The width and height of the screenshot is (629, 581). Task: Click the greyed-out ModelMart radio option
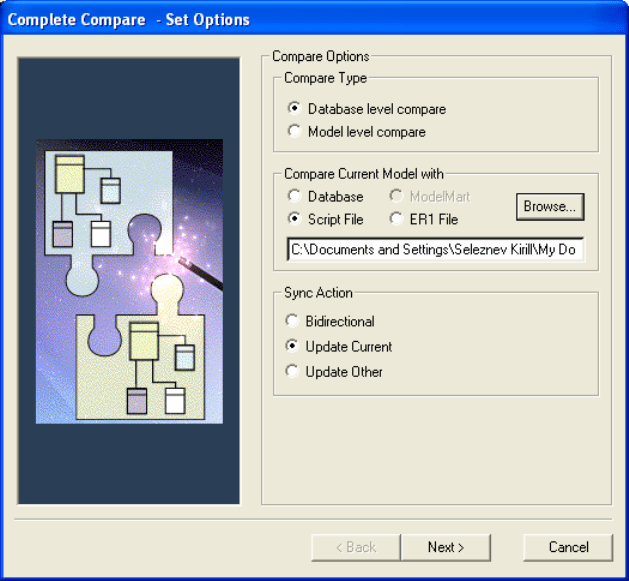pyautogui.click(x=397, y=197)
